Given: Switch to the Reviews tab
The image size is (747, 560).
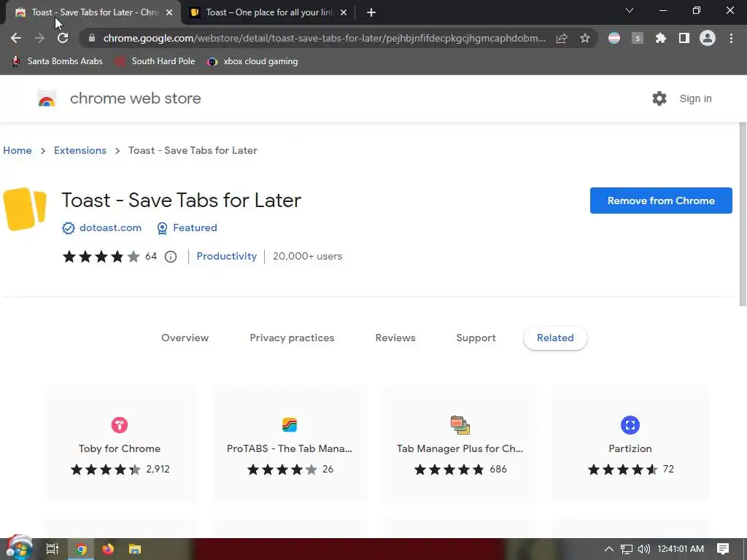Looking at the screenshot, I should click(x=395, y=338).
